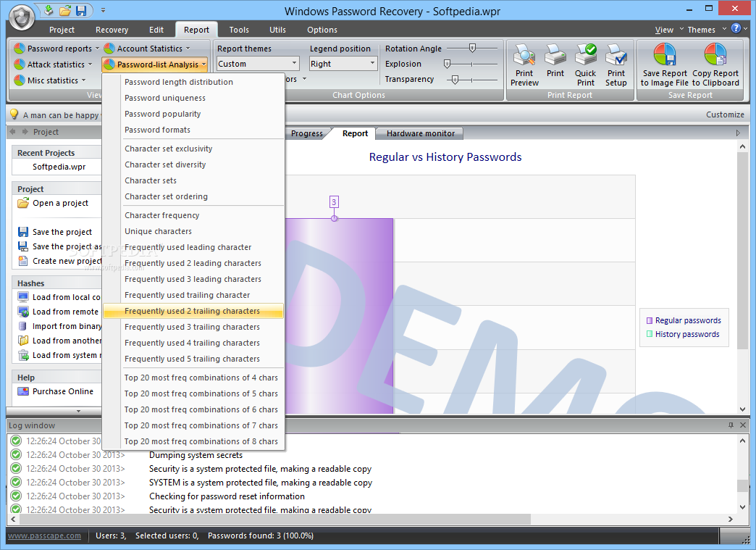Save Report to Image File

[x=664, y=65]
